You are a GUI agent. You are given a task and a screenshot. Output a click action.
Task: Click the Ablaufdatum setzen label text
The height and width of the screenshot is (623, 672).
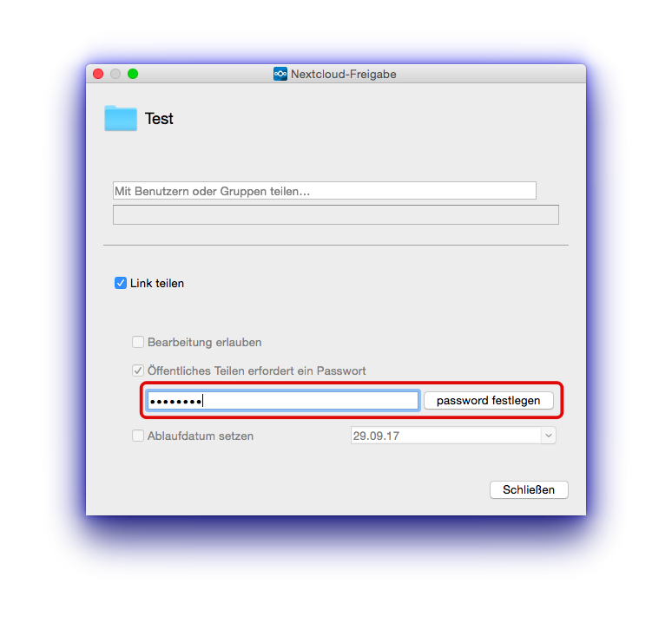(201, 436)
